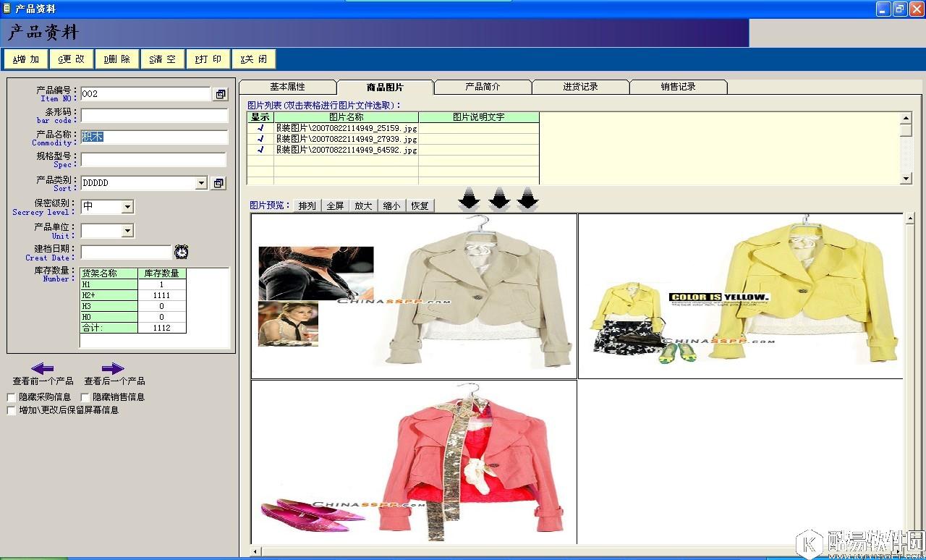Click the next product purple arrow
The image size is (926, 560).
click(112, 369)
